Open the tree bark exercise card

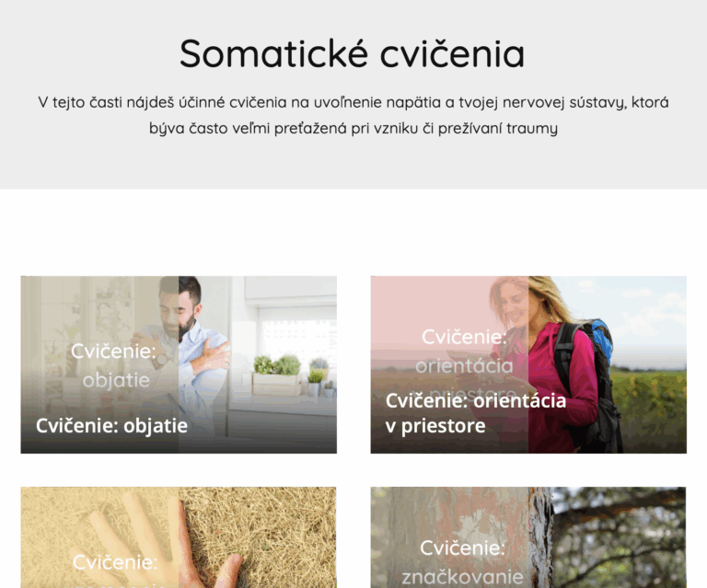click(x=528, y=537)
